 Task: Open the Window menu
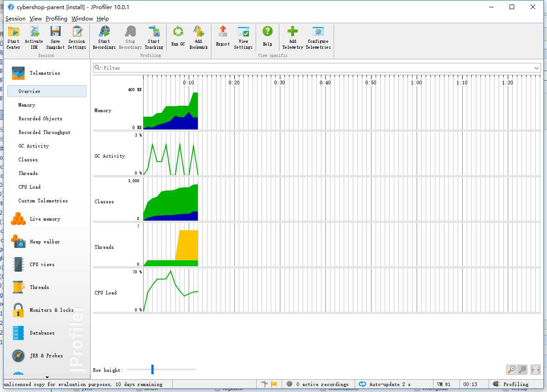[x=82, y=19]
